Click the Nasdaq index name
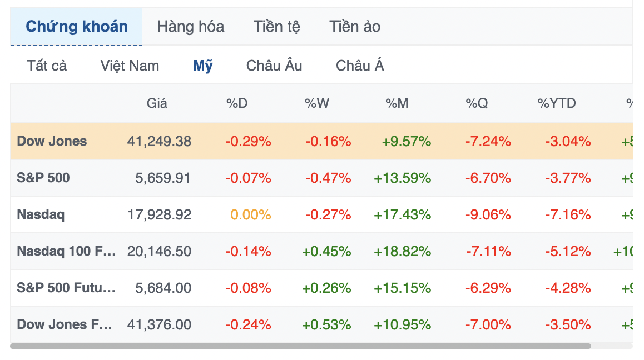The image size is (644, 360). 41,214
